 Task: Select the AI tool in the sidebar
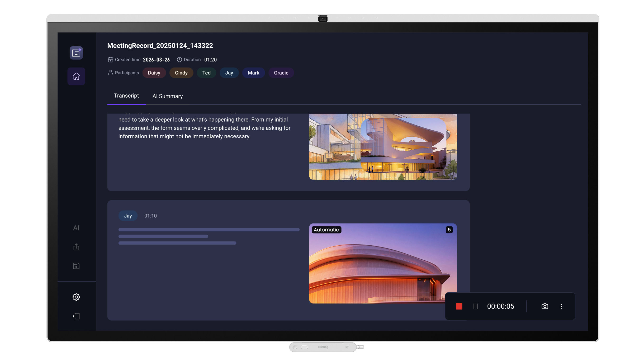point(76,228)
